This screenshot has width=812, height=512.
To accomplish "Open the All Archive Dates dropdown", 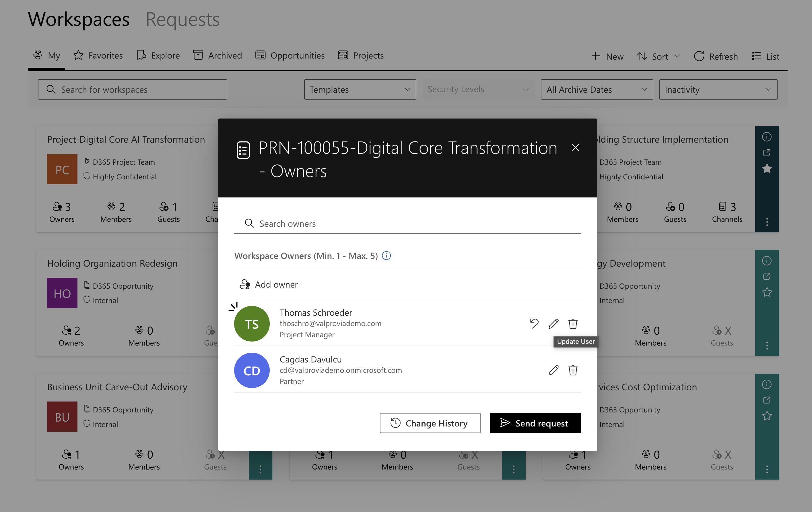I will click(596, 89).
